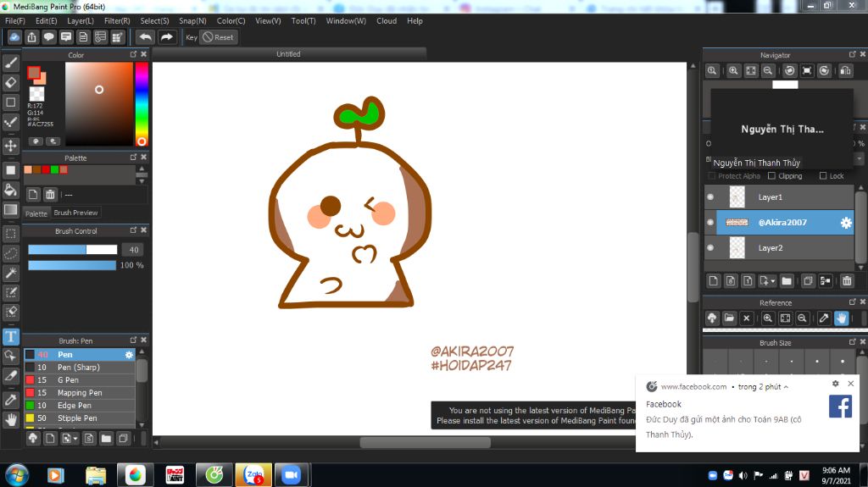Open settings gear for @Akira2007 layer
Viewport: 868px width, 487px height.
(845, 223)
